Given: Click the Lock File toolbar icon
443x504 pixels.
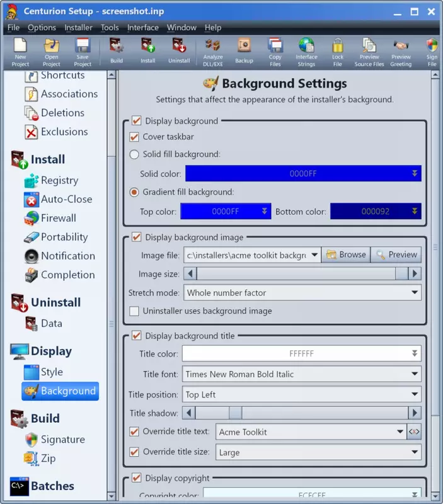Looking at the screenshot, I should coord(338,52).
